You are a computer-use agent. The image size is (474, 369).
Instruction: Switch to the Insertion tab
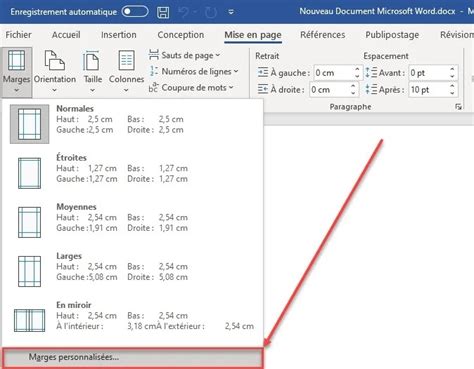(x=119, y=35)
